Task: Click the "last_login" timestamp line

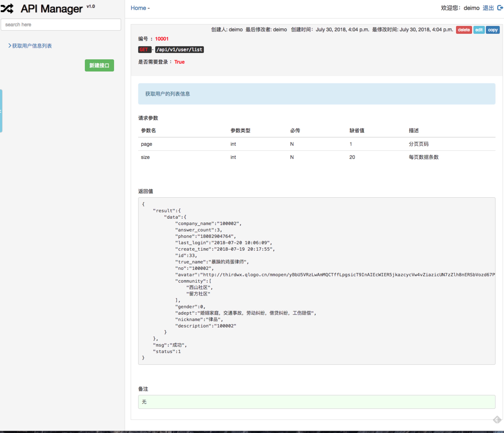Action: coord(224,243)
